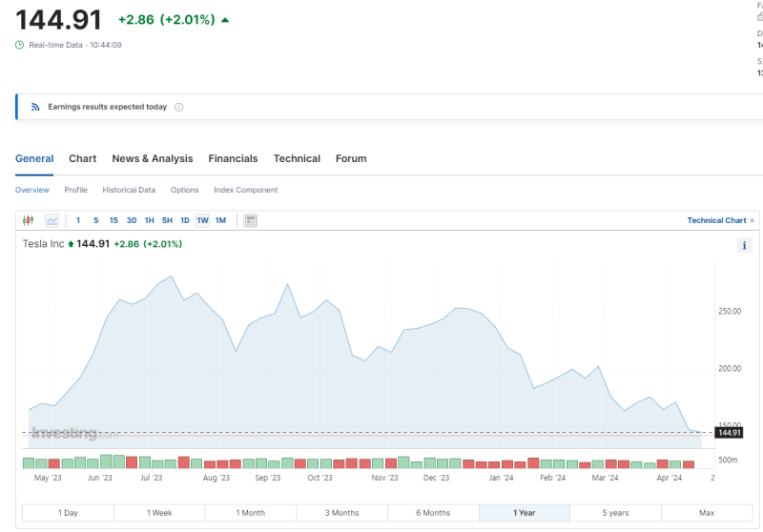Set the chart range to 6 Months
Image resolution: width=763 pixels, height=532 pixels.
pyautogui.click(x=433, y=513)
